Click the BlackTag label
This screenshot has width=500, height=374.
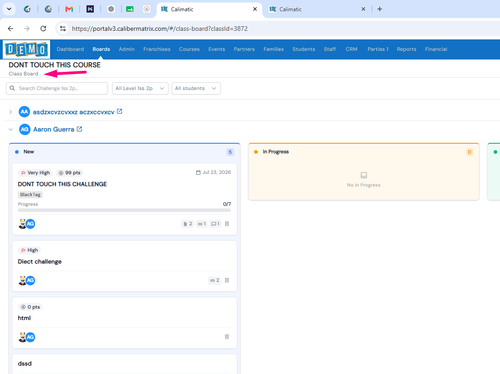30,195
